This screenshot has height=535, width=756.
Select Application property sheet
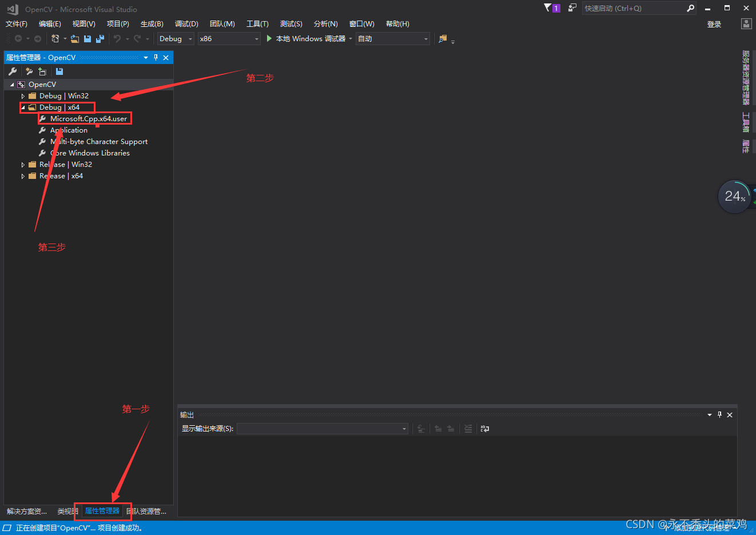(69, 130)
